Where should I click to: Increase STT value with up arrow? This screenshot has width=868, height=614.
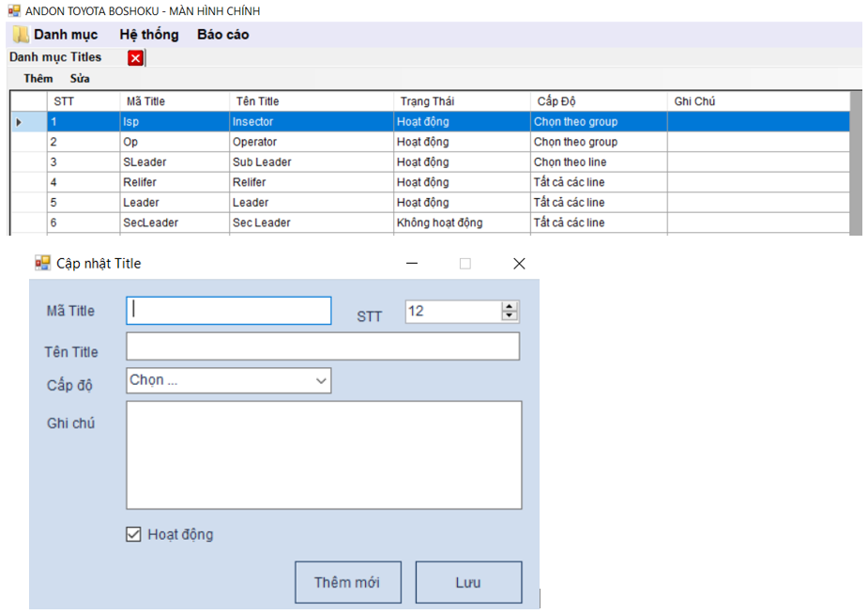click(x=510, y=306)
